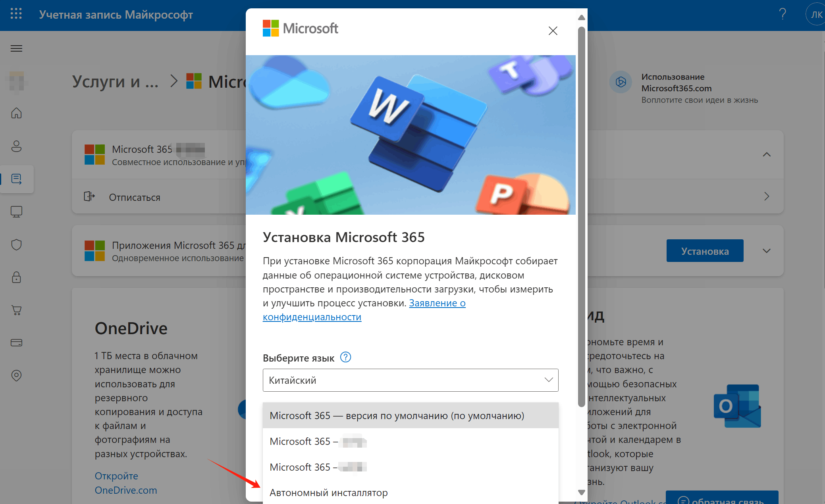Click the help question mark in header

tap(783, 14)
